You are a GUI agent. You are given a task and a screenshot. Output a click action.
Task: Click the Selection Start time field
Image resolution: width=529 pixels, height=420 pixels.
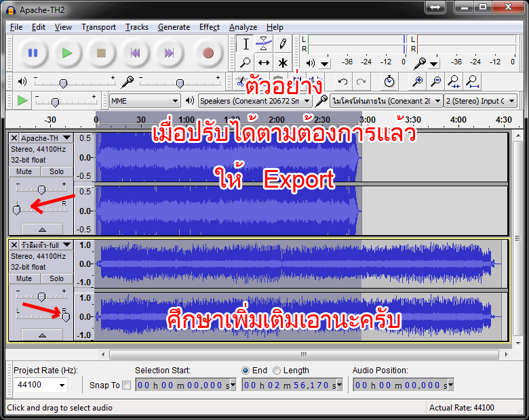coord(186,385)
